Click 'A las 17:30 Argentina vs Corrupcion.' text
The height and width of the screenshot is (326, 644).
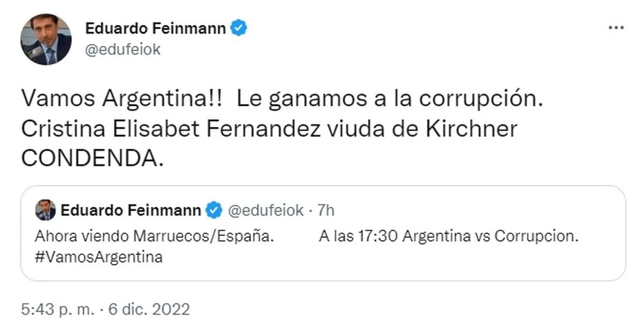click(x=449, y=237)
